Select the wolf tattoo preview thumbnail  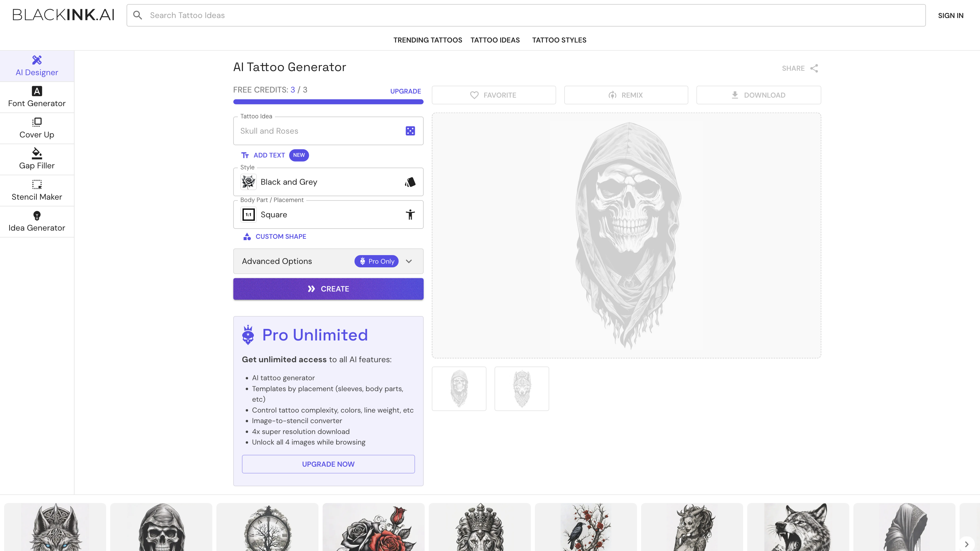(x=522, y=389)
